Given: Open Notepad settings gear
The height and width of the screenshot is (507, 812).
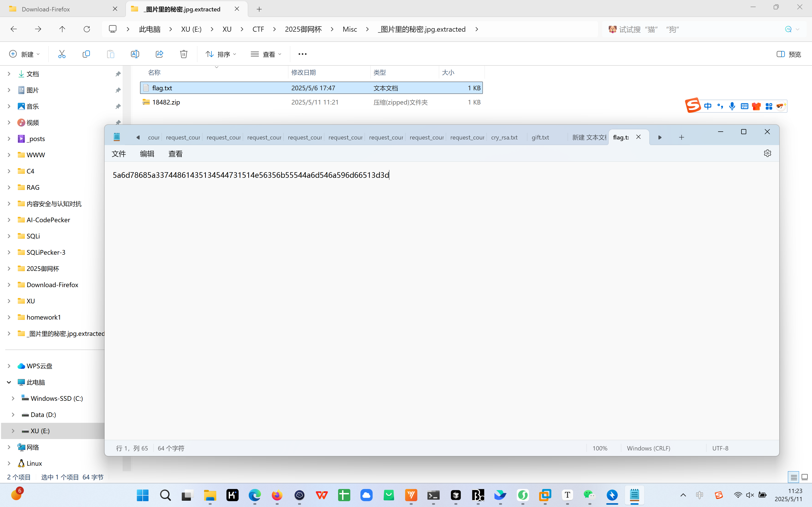Looking at the screenshot, I should [x=767, y=153].
